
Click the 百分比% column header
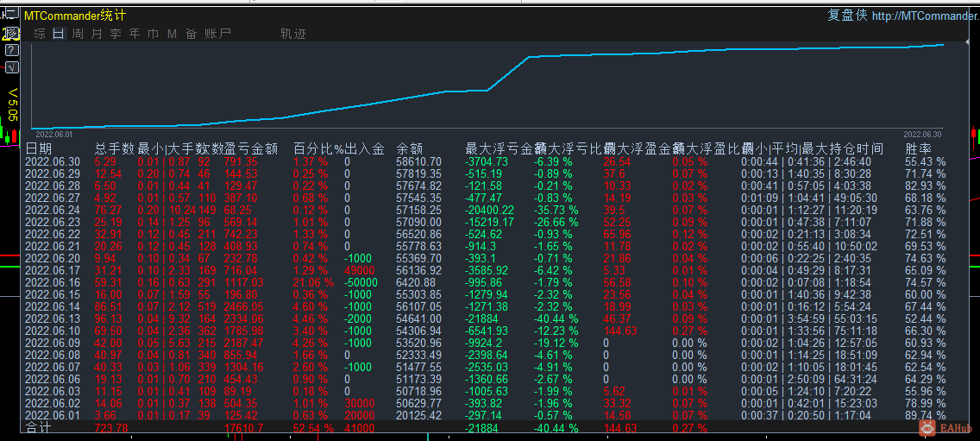318,149
